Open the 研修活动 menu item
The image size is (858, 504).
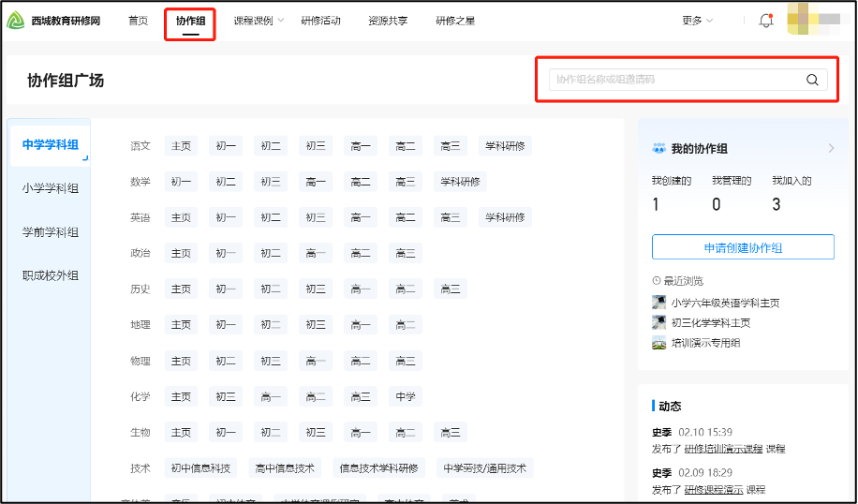click(x=320, y=21)
